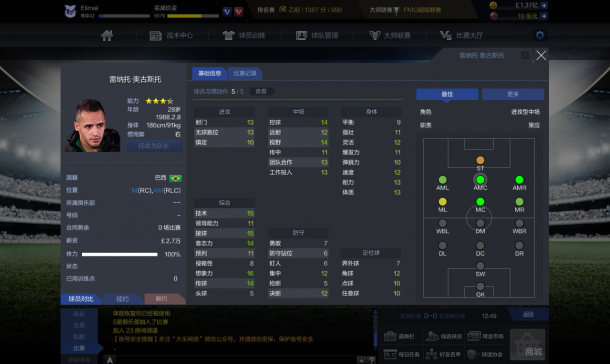Image resolution: width=610 pixels, height=364 pixels.
Task: Select the MC position dot
Action: pyautogui.click(x=480, y=201)
